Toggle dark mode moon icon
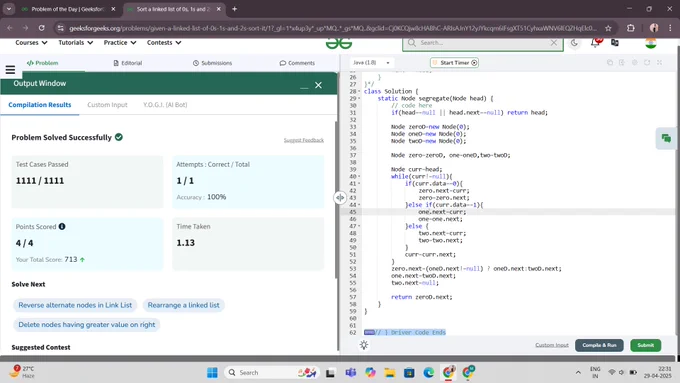 [574, 43]
